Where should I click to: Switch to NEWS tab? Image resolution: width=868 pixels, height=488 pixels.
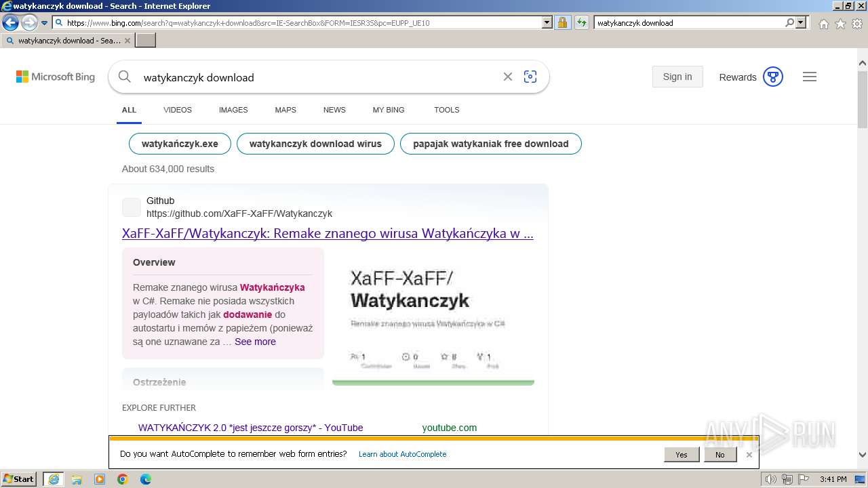pyautogui.click(x=334, y=110)
